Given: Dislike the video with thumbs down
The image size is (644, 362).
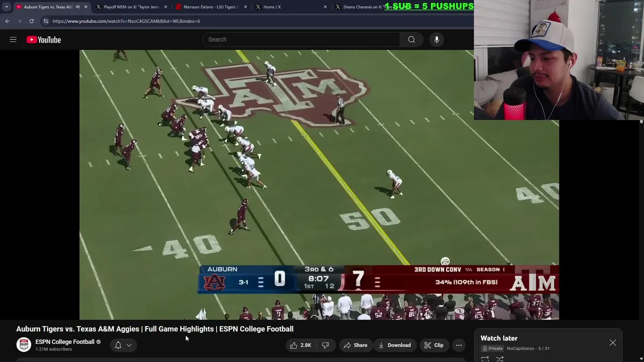Looking at the screenshot, I should (326, 345).
